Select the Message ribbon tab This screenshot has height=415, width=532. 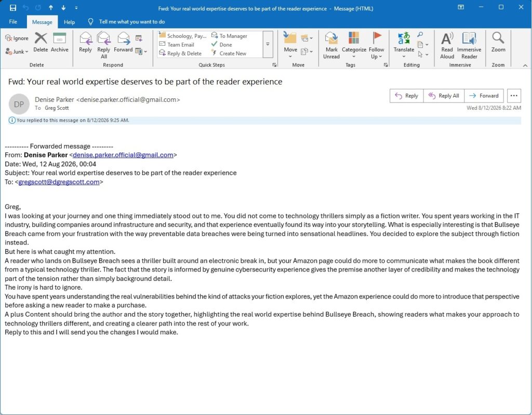(x=42, y=22)
